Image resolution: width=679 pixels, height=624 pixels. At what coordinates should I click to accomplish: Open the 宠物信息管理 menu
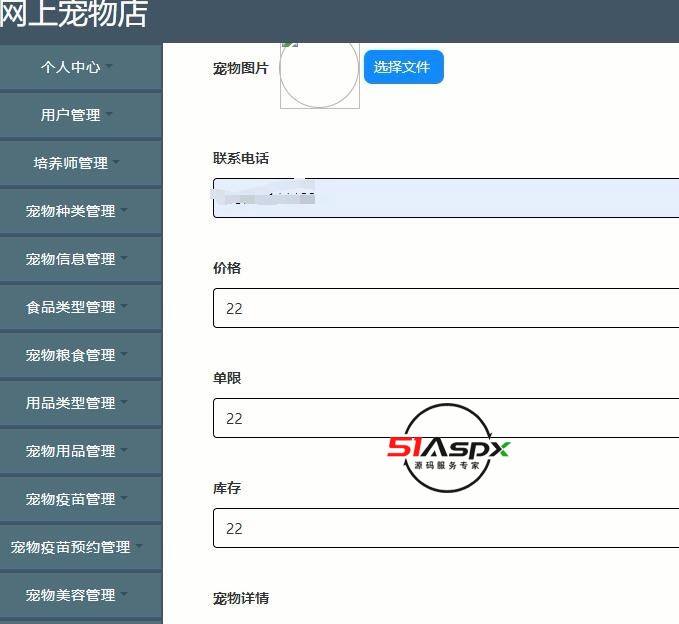(81, 259)
